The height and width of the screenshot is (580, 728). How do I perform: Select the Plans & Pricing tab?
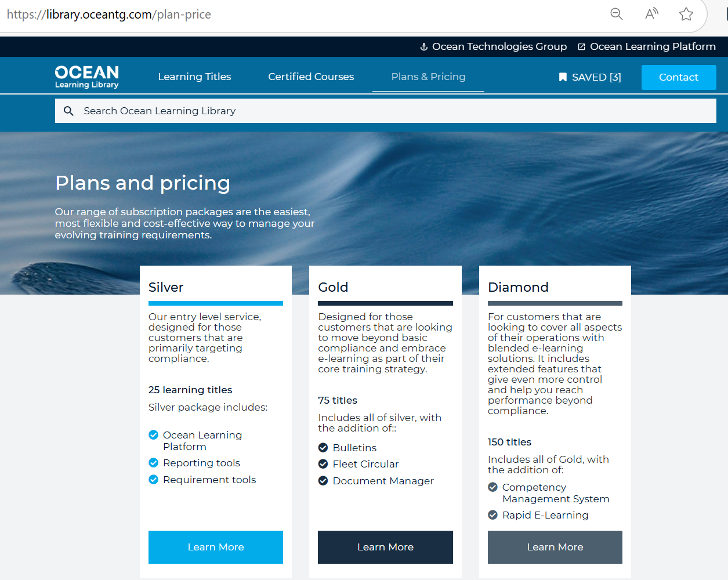tap(428, 76)
